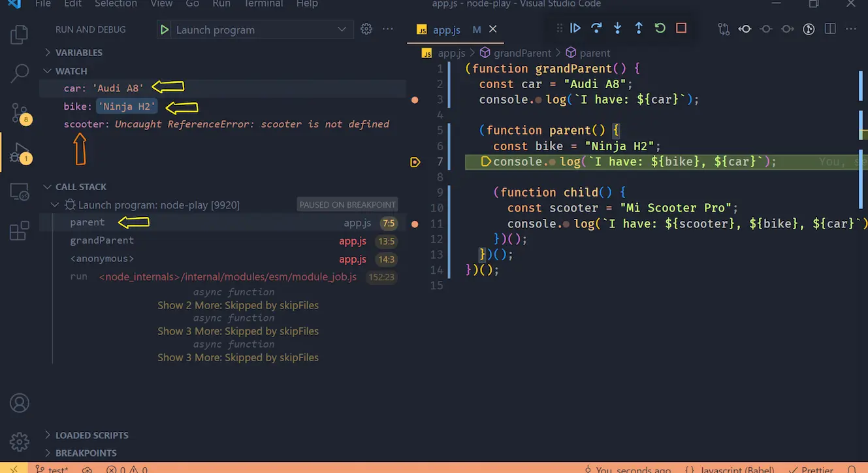The width and height of the screenshot is (868, 473).
Task: Open Remote Explorer icon in activity bar
Action: point(20,192)
